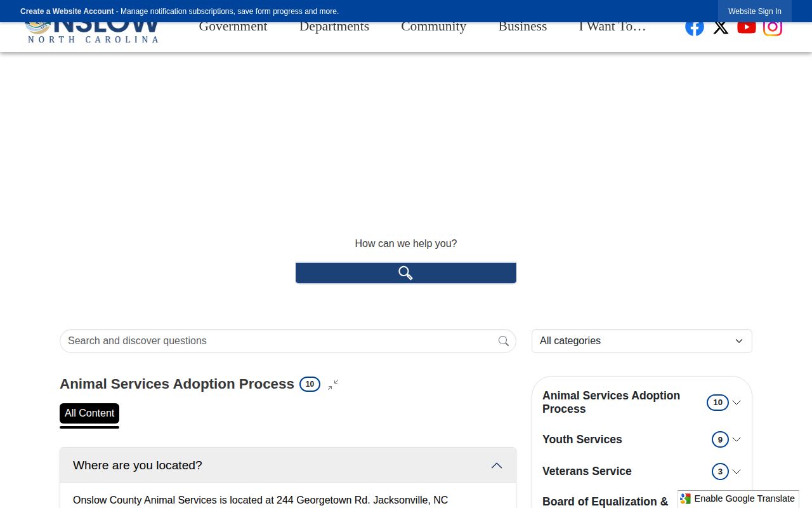812x508 pixels.
Task: Click the Animal Services Adoption Process heading
Action: point(177,384)
